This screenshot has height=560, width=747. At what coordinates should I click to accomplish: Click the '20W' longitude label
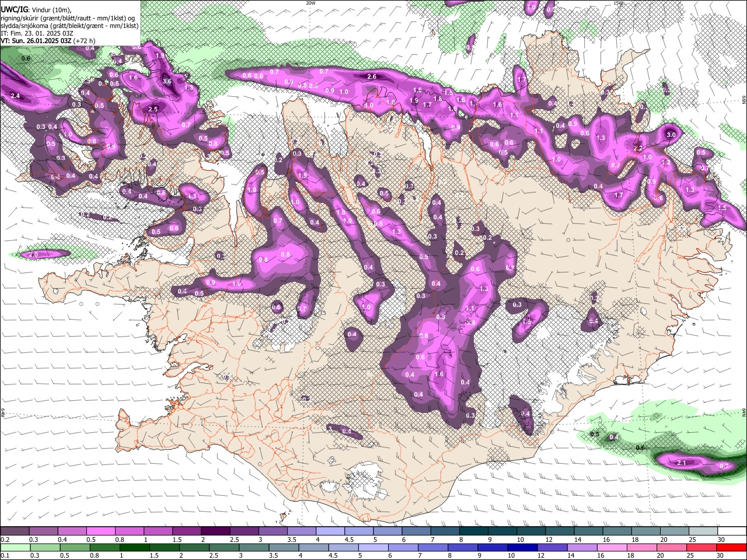point(310,3)
